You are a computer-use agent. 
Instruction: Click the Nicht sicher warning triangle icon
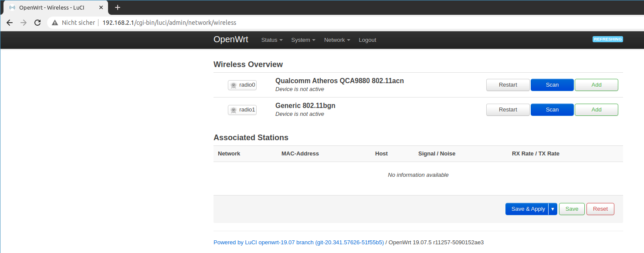point(55,23)
